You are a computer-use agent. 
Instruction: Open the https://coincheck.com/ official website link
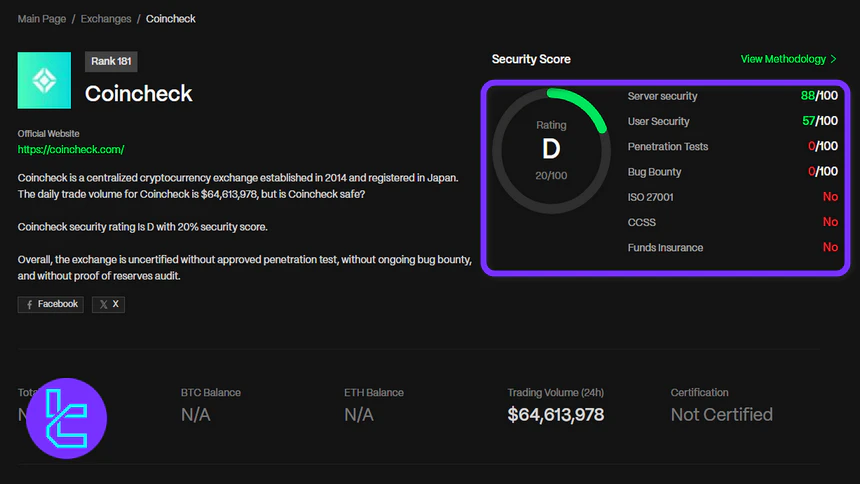point(71,149)
